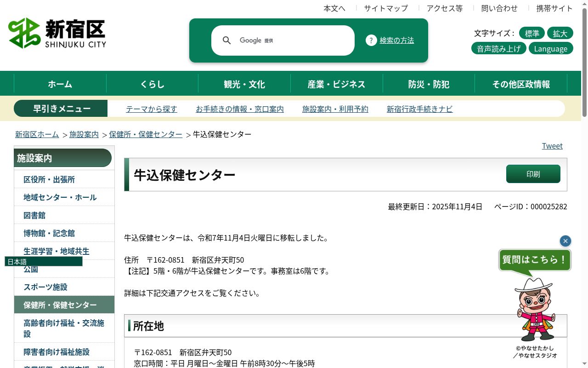The height and width of the screenshot is (368, 588).
Task: Open お手続きの情報・窓口案内 link
Action: pos(240,109)
